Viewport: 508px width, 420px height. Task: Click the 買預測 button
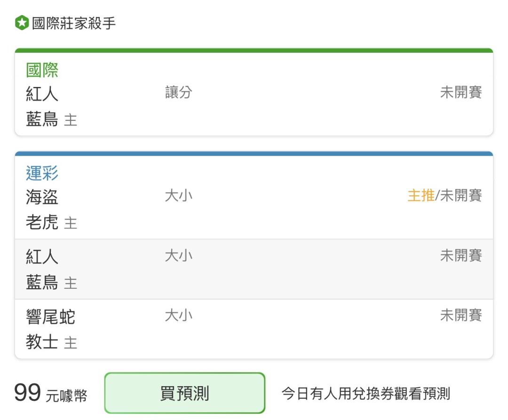click(185, 393)
